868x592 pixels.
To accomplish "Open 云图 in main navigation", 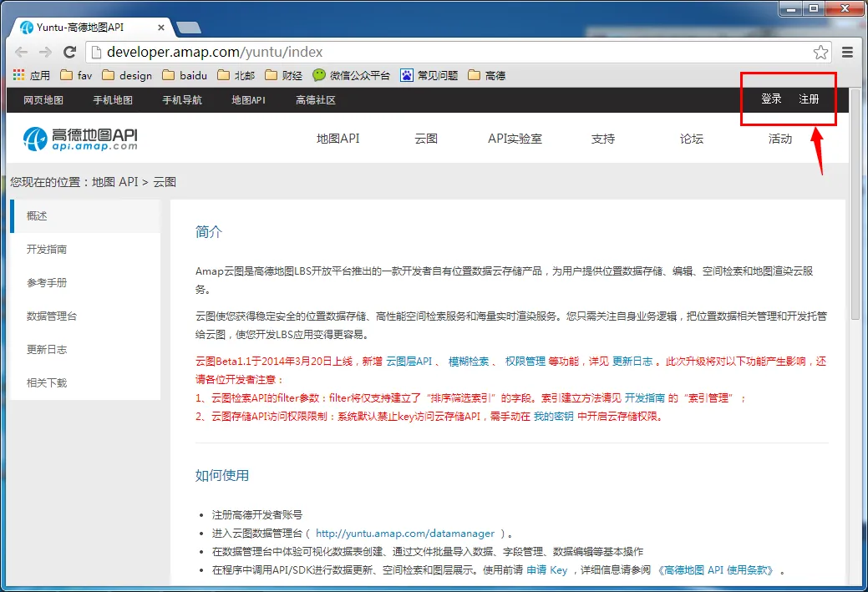I will click(426, 139).
